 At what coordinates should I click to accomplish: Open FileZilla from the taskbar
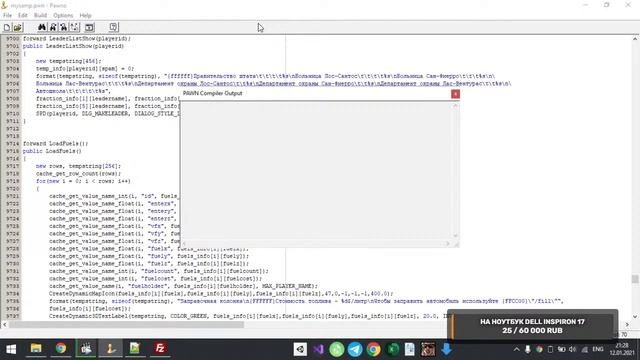point(160,349)
